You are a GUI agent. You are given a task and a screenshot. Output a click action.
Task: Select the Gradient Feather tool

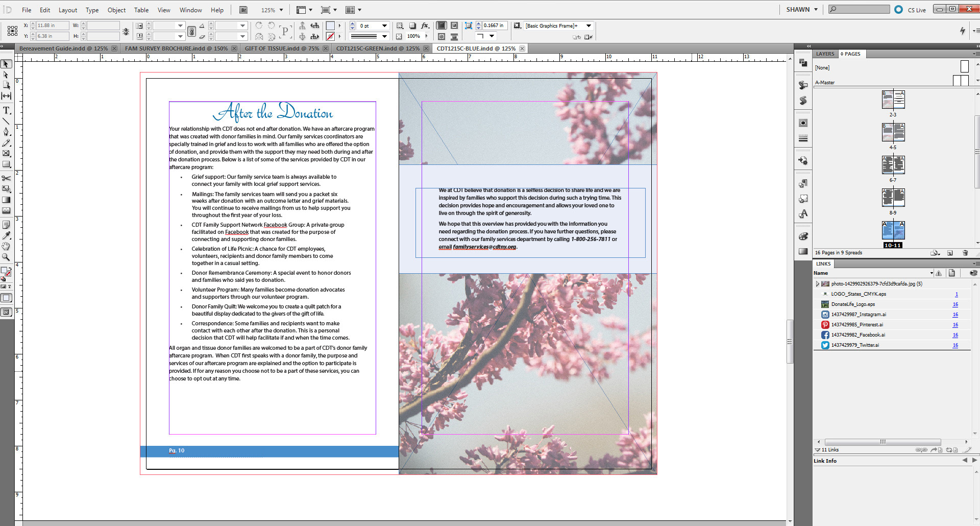(x=6, y=210)
